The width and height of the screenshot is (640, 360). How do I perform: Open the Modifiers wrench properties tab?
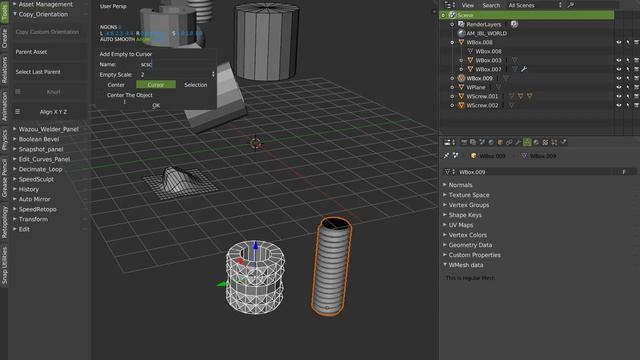(x=518, y=142)
